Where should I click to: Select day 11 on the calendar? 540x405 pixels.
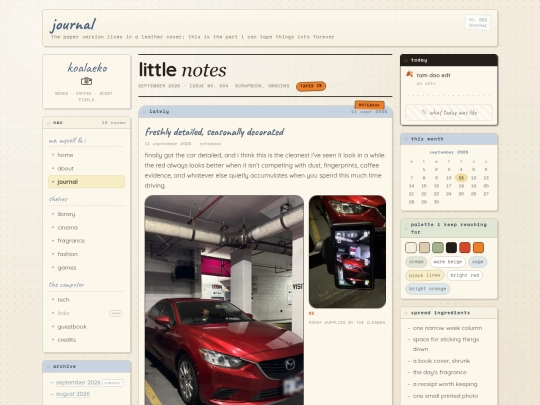pos(461,178)
